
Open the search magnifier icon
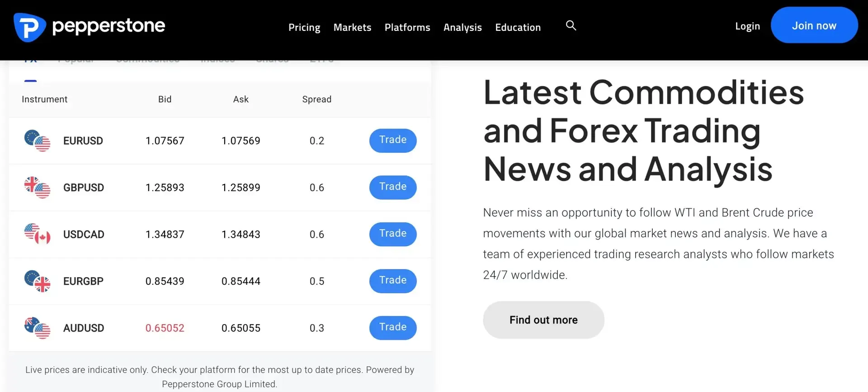[571, 25]
